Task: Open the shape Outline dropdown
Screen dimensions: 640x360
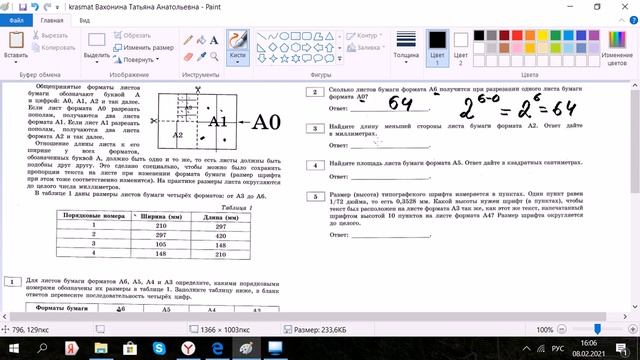Action: pos(364,36)
